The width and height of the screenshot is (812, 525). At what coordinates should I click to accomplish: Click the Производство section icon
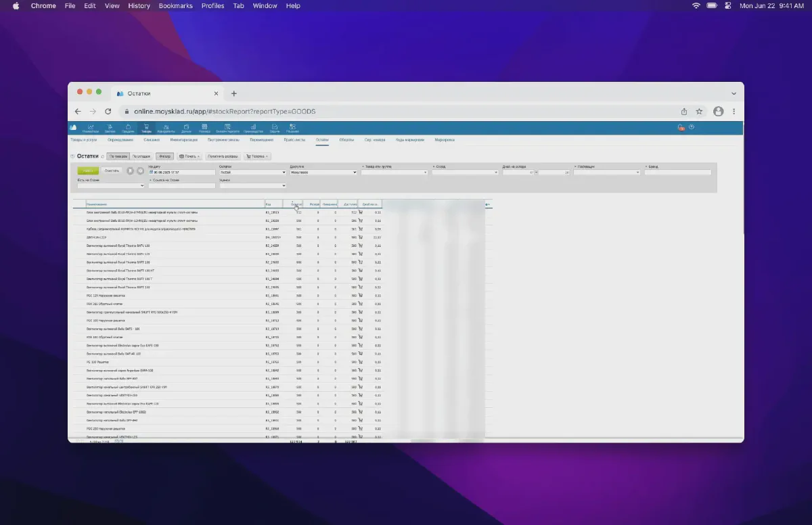pyautogui.click(x=252, y=127)
